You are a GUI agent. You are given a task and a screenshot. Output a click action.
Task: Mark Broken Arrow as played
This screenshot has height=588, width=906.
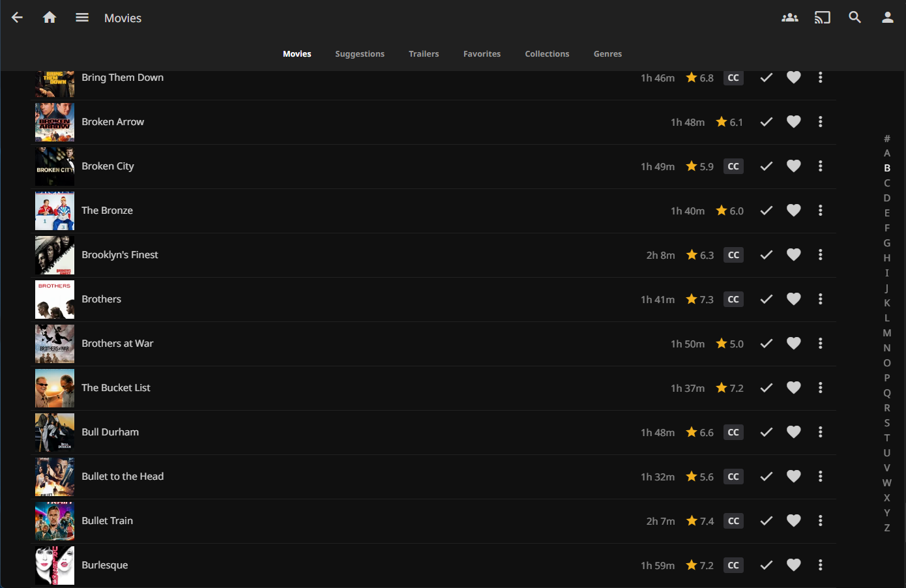(767, 122)
